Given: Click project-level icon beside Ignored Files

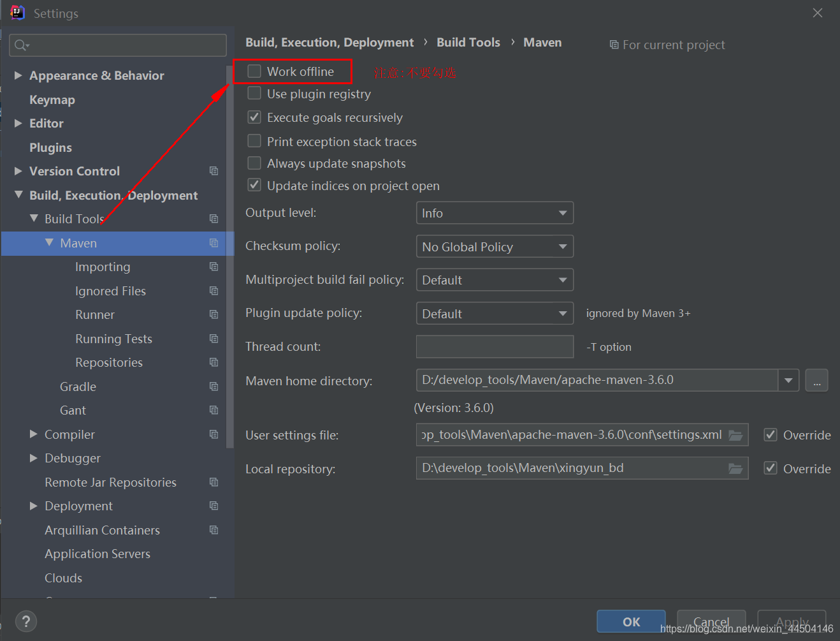Looking at the screenshot, I should [x=214, y=291].
